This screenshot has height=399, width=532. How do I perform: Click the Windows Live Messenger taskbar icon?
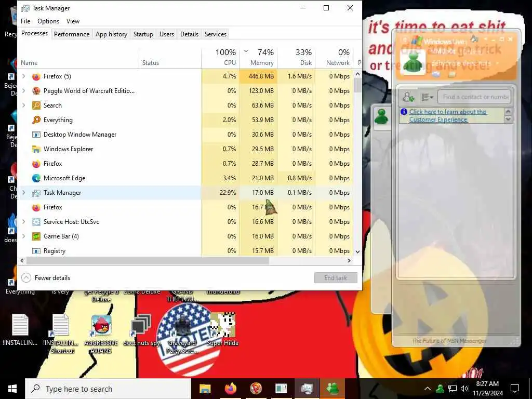point(332,389)
